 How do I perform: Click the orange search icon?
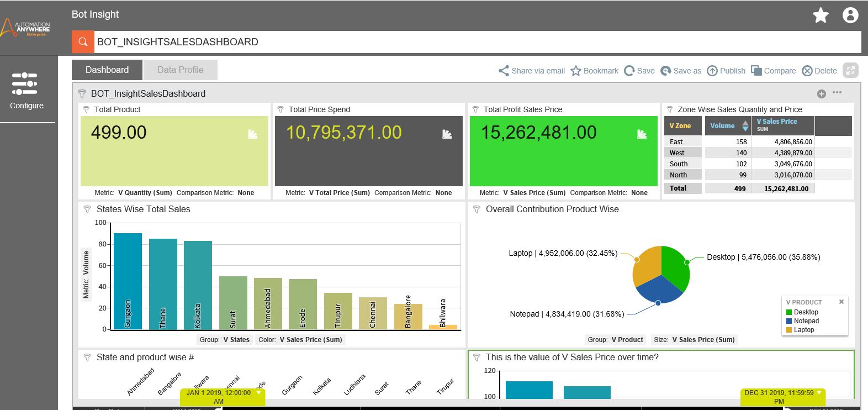click(83, 42)
